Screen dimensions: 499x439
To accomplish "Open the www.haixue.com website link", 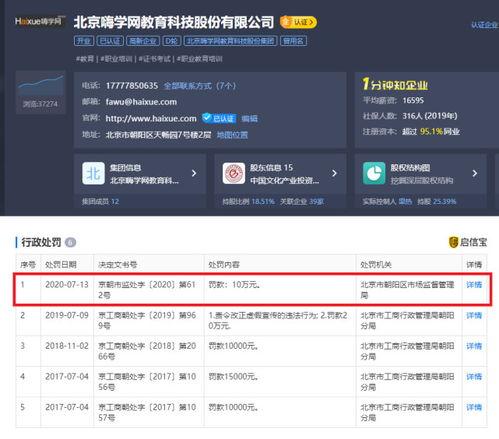I will tap(151, 118).
